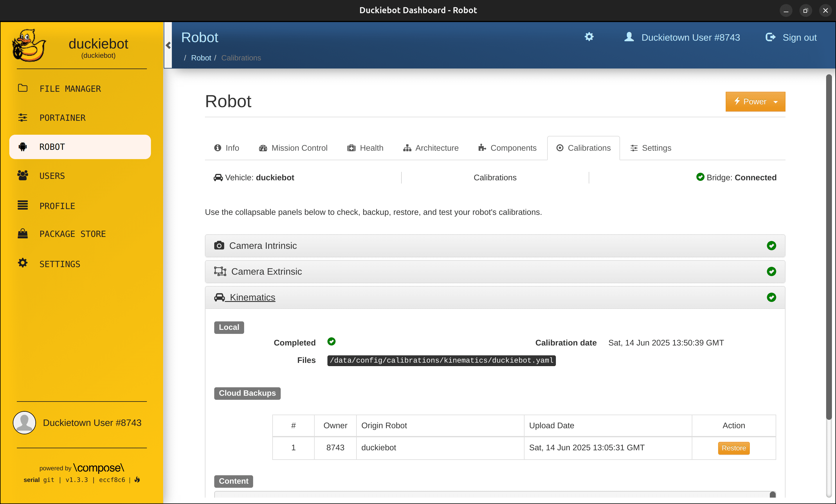The image size is (836, 504).
Task: Click the Content box scrollbar handle
Action: tap(772, 494)
